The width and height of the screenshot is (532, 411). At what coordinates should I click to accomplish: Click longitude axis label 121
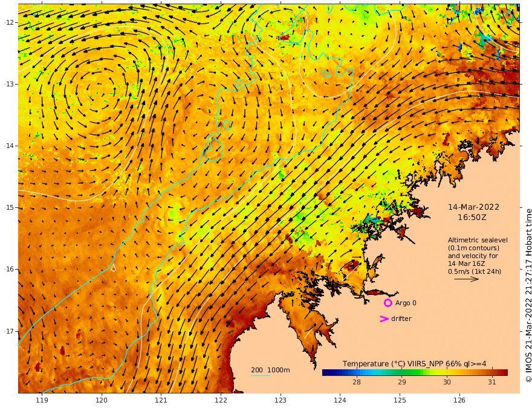[x=161, y=401]
